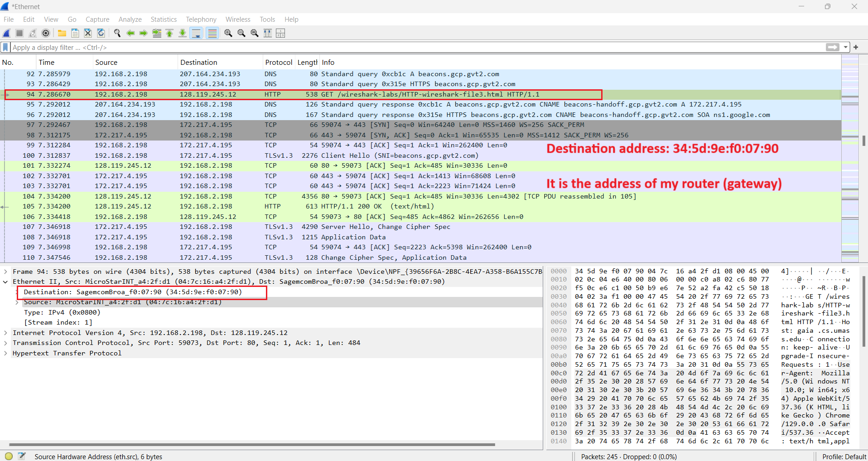The width and height of the screenshot is (868, 461).
Task: Expand the Source MicroStarINT tree row
Action: [x=17, y=302]
